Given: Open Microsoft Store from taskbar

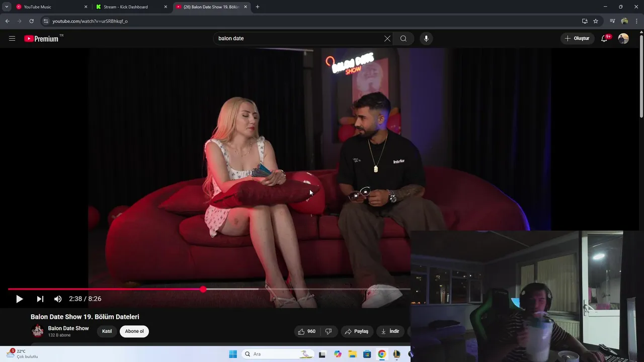Looking at the screenshot, I should click(x=367, y=354).
